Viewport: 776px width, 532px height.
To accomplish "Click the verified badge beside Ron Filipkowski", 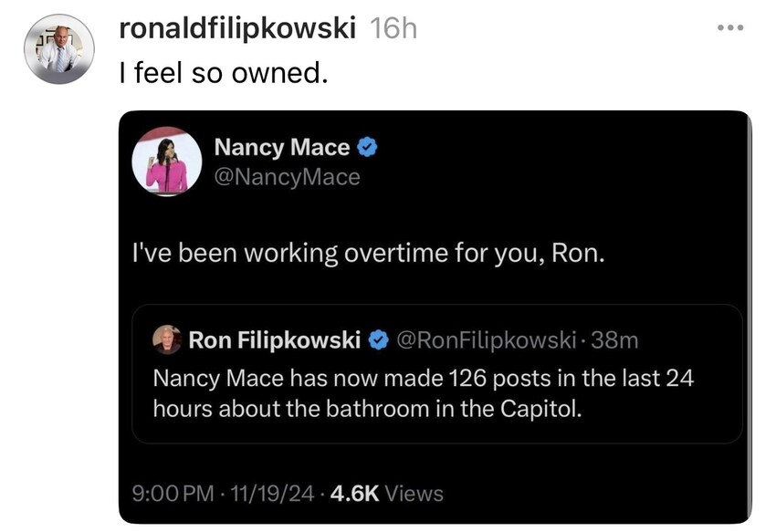I will tap(377, 341).
